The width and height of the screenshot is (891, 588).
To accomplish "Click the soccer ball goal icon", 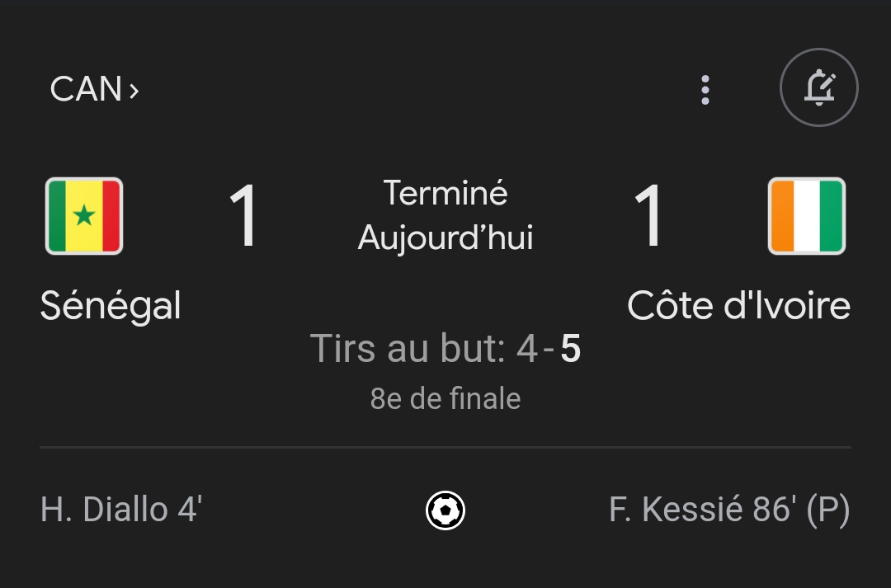I will [x=445, y=510].
